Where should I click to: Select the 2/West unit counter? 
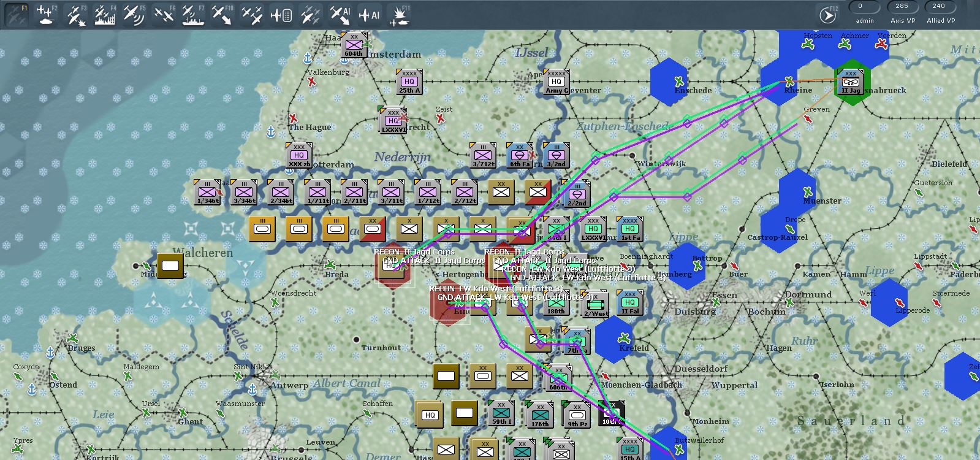click(x=594, y=304)
